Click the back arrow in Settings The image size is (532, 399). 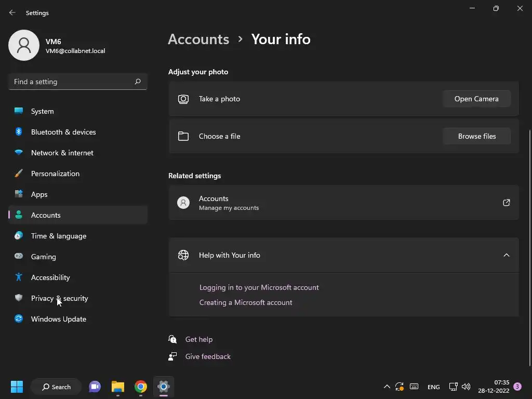point(12,12)
